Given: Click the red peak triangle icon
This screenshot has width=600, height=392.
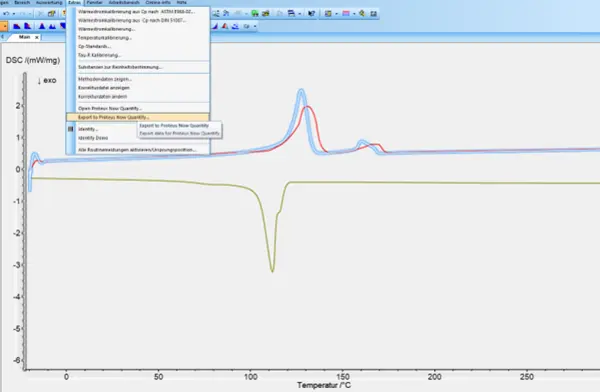Looking at the screenshot, I should (225, 26).
